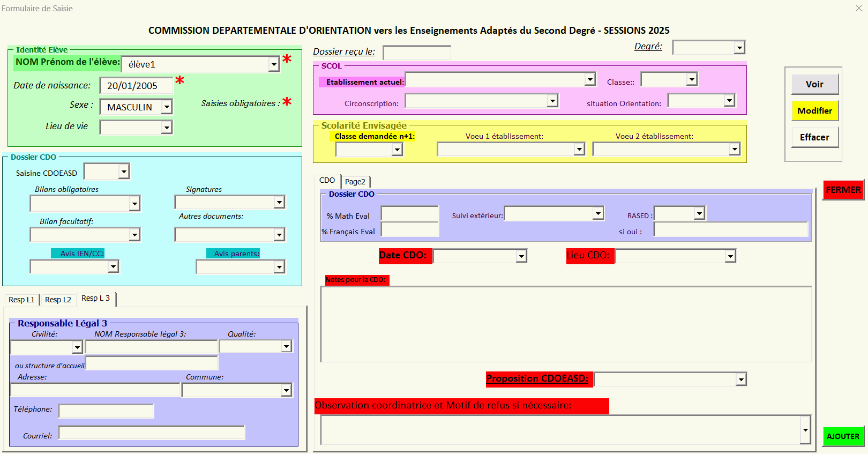Screen dimensions: 868x454
Task: Click the ou structure d'accueil field
Action: tap(152, 363)
